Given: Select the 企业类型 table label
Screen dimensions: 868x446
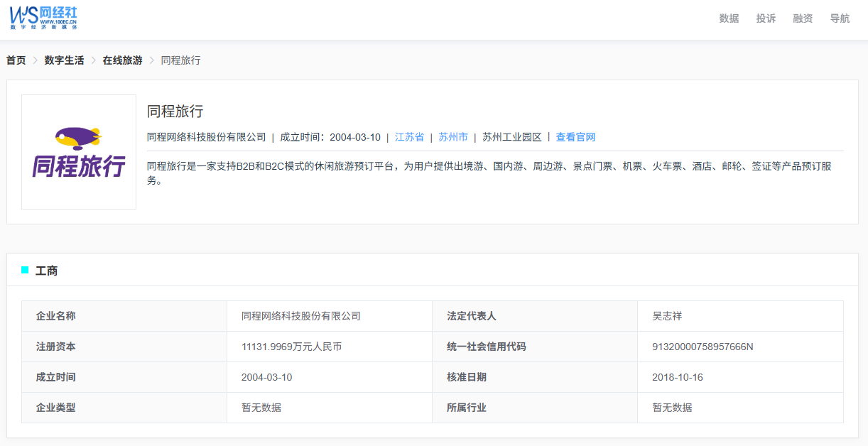Looking at the screenshot, I should click(56, 408).
